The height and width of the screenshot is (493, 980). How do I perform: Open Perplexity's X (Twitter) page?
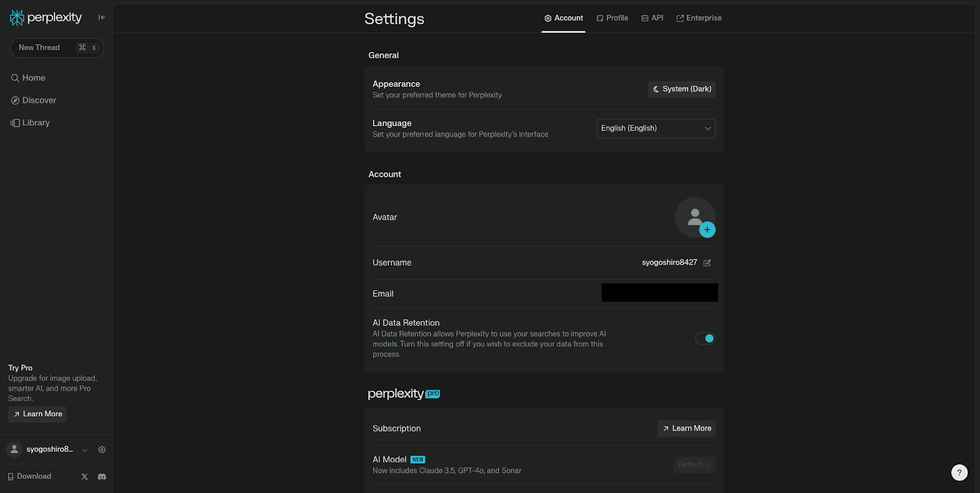click(85, 476)
